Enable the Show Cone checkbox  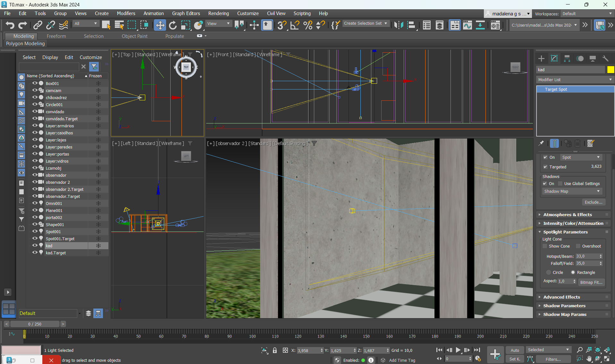click(545, 246)
